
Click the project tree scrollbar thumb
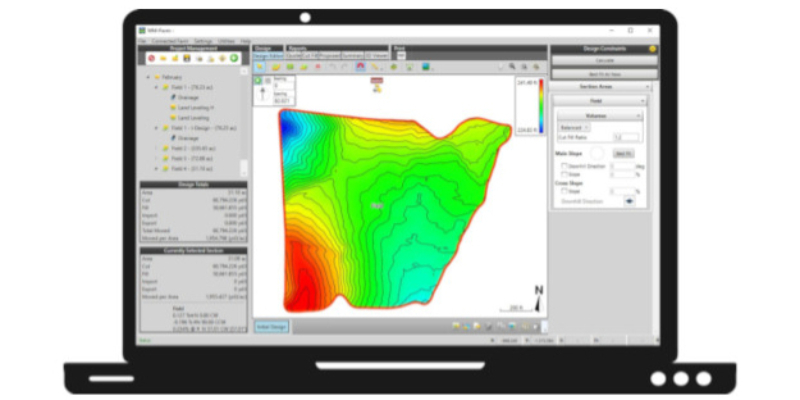[244, 168]
